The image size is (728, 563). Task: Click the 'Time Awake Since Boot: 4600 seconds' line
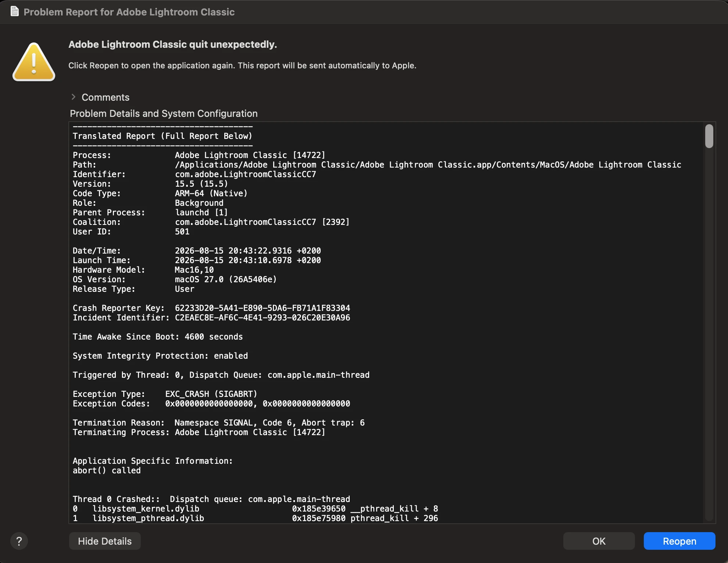(x=158, y=337)
